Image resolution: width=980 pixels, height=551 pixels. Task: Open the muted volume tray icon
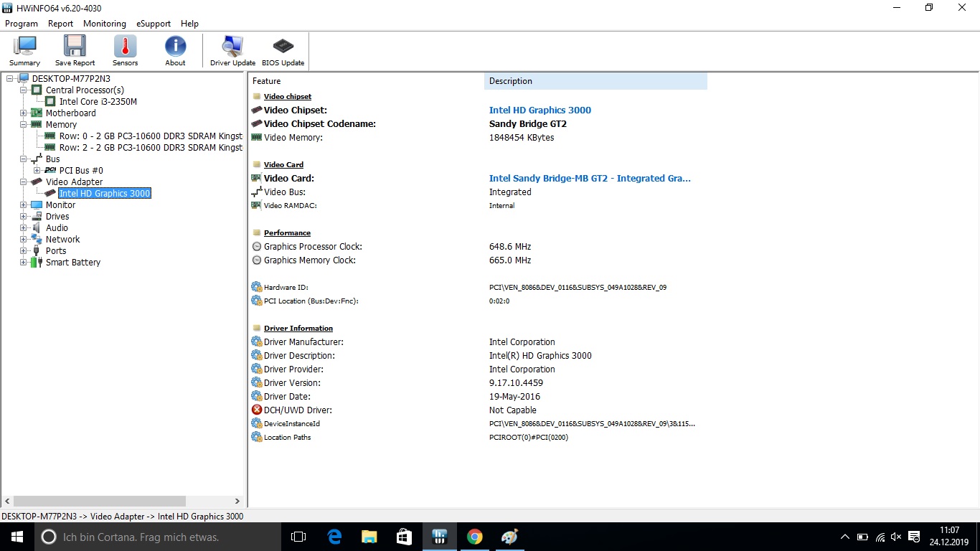coord(896,537)
